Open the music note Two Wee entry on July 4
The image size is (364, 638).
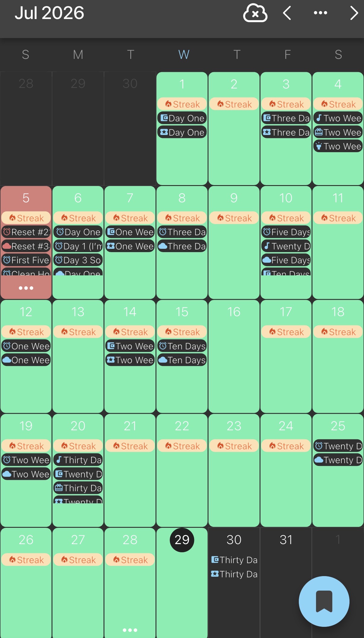pos(338,118)
